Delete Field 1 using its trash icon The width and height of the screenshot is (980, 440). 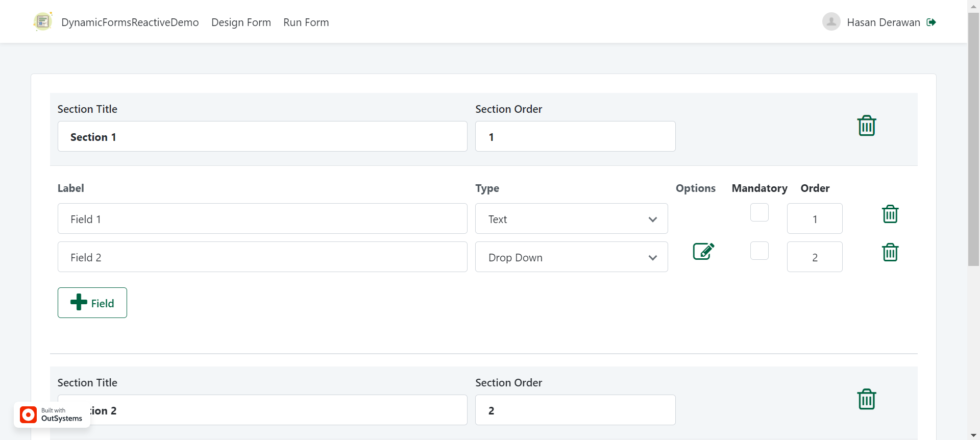click(890, 214)
